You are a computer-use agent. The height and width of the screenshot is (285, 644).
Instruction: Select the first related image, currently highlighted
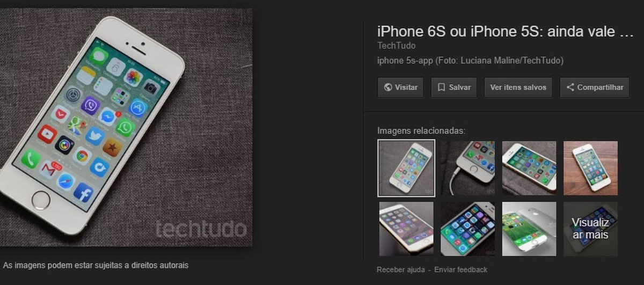(x=406, y=168)
